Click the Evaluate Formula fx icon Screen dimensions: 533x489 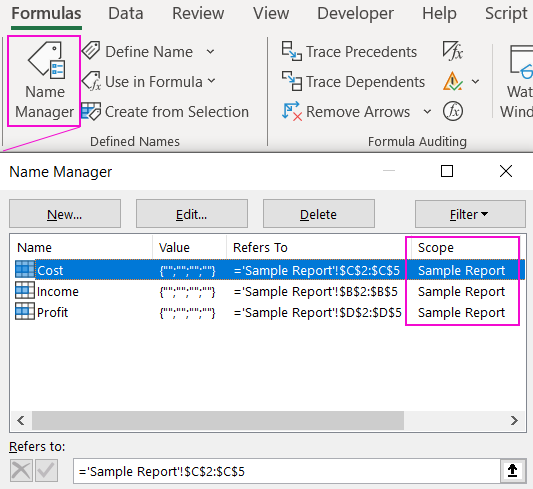click(x=453, y=111)
